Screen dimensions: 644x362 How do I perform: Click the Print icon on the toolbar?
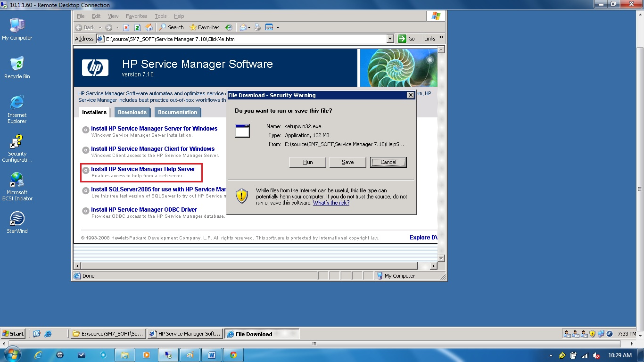258,27
